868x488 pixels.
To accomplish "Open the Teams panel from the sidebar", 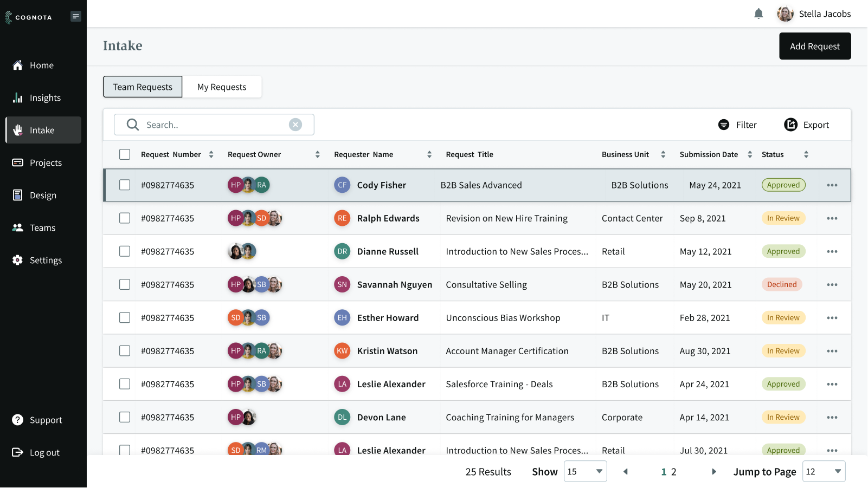I will pyautogui.click(x=18, y=227).
